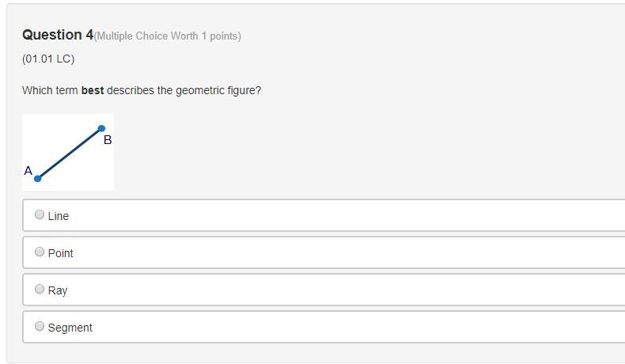
Task: Click the word "Which" starting the question
Action: tap(38, 90)
